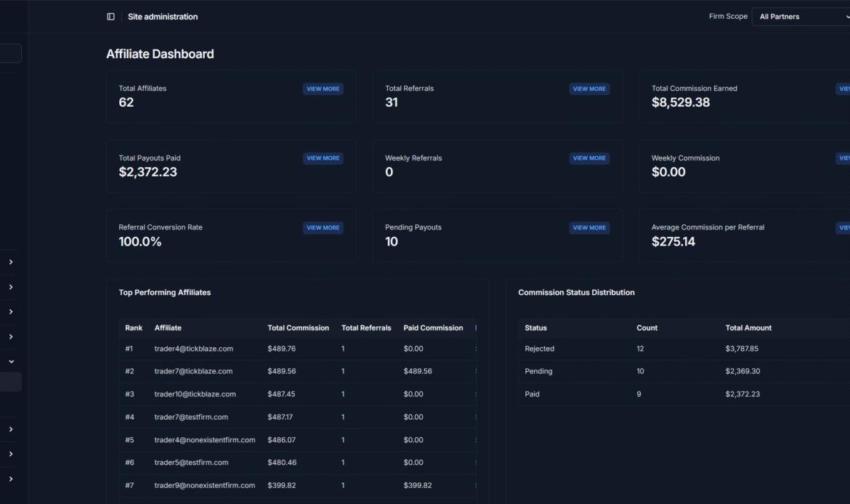Open the Firm Scope dropdown
Screen dimensions: 850x504
coord(801,17)
